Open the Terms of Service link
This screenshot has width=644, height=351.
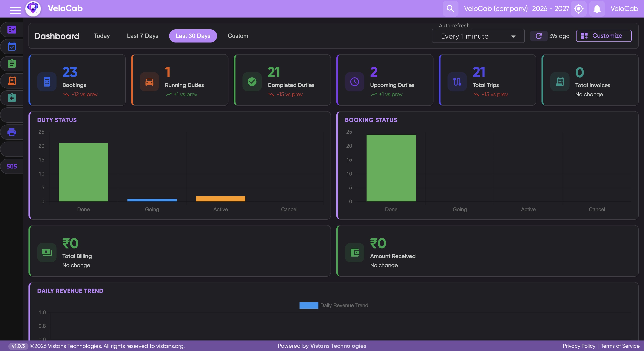click(x=620, y=346)
